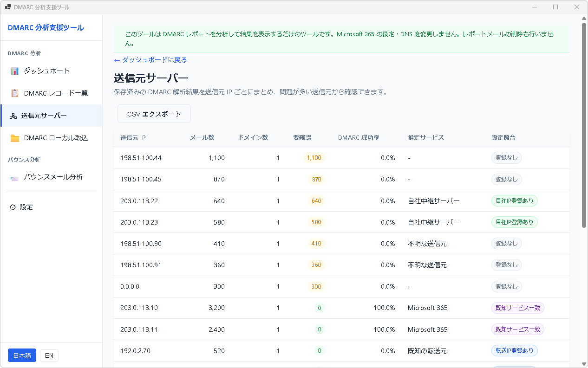Click the orange 870 review badge
Viewport: 588px width, 368px height.
coord(316,179)
